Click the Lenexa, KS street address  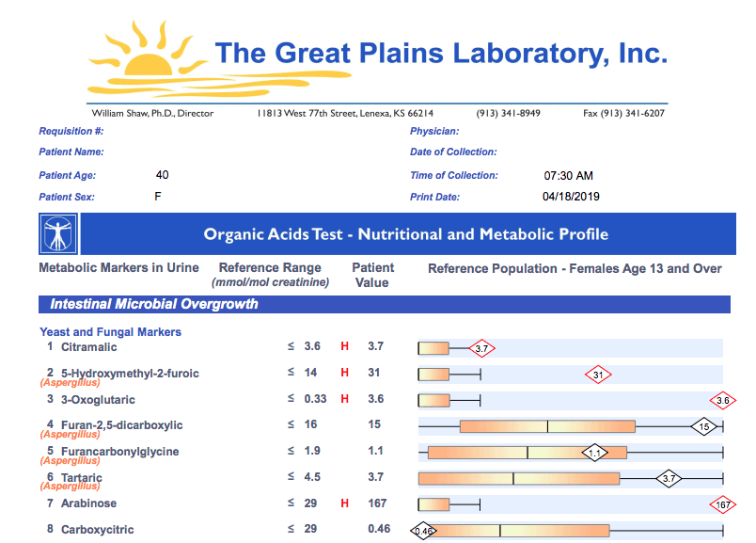point(345,114)
